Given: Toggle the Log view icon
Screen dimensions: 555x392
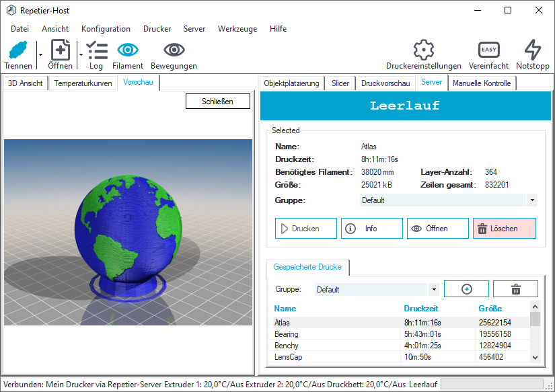Looking at the screenshot, I should coord(97,50).
